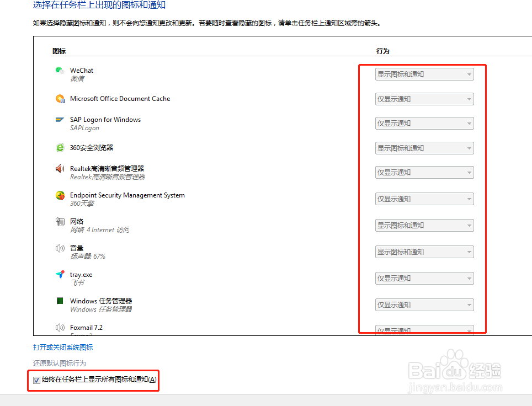Select the 微信 subtitle text
The width and height of the screenshot is (532, 406).
pyautogui.click(x=77, y=79)
